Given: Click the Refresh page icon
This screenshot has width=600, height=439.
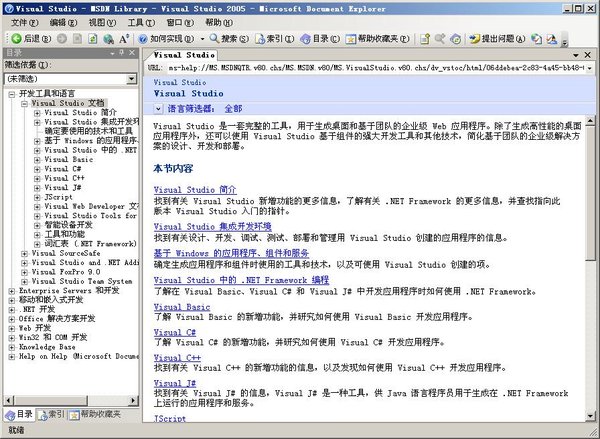Looking at the screenshot, I should (93, 38).
